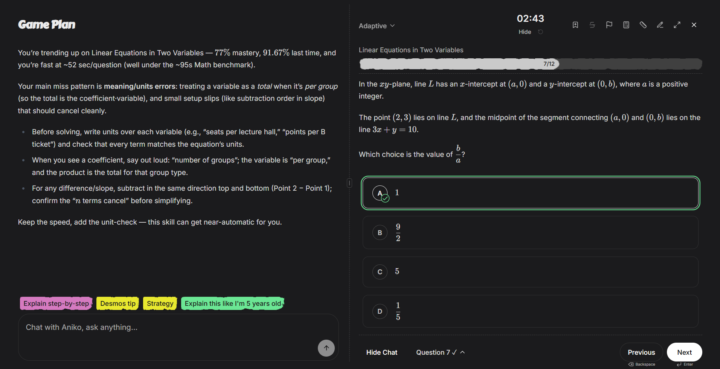The width and height of the screenshot is (720, 369).
Task: Select answer choice C with value 5
Action: coord(530,272)
